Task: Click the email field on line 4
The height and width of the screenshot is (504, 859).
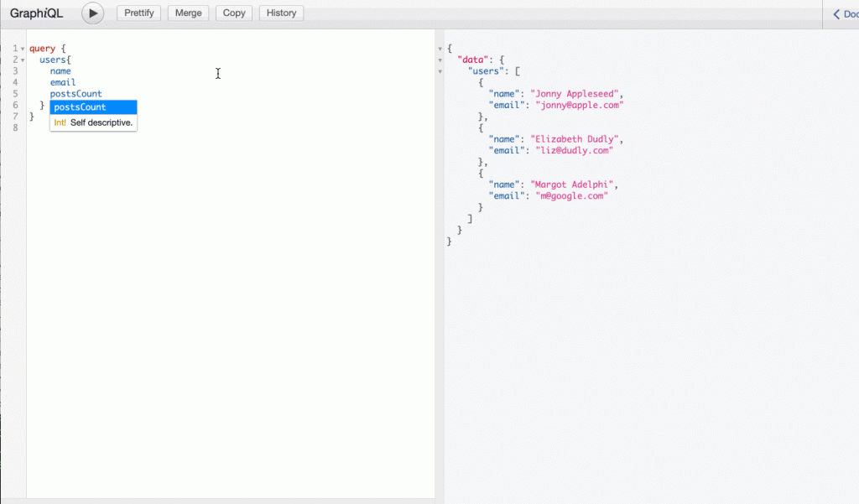Action: [x=63, y=82]
